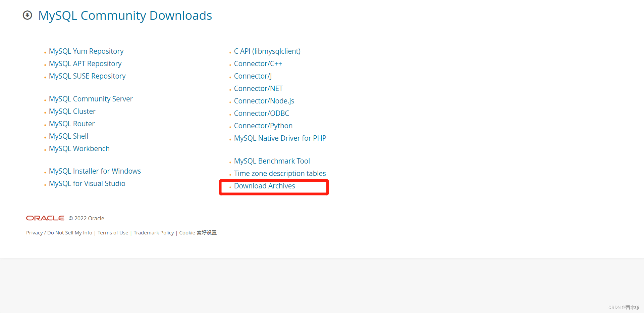Open Connector/C++ link
The height and width of the screenshot is (313, 644).
tap(258, 64)
